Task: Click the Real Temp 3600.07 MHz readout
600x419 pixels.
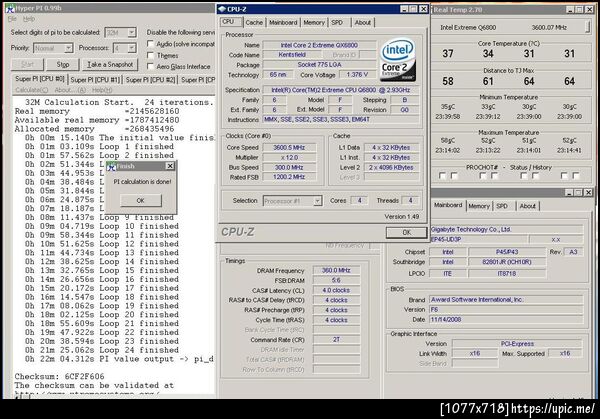Action: [549, 28]
